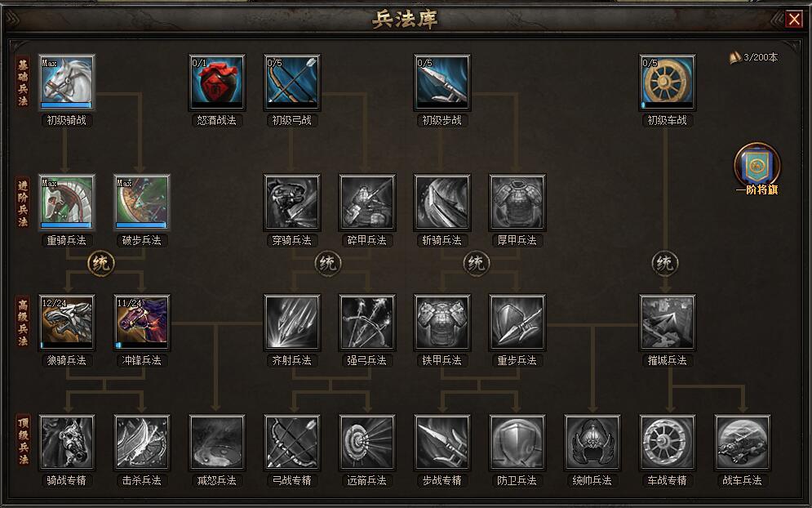Click the 狼骑兵法 wolf skill icon
The image size is (812, 508).
[67, 323]
